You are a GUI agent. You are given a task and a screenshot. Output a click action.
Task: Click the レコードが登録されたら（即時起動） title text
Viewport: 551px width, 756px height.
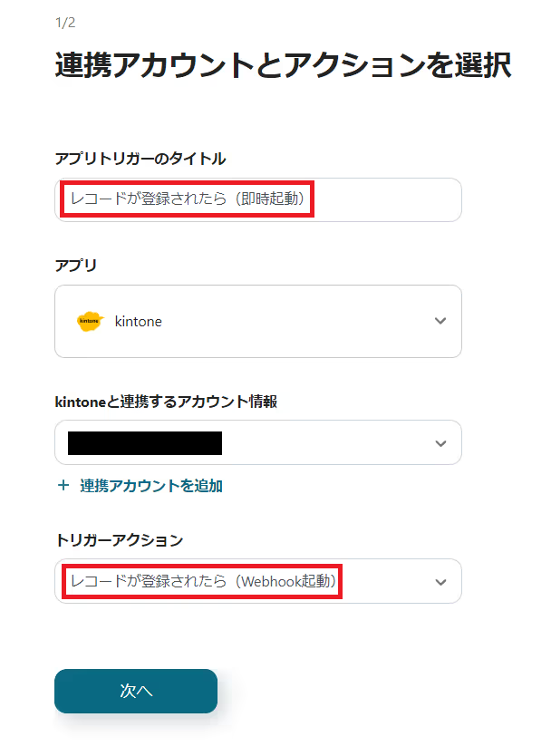(187, 199)
